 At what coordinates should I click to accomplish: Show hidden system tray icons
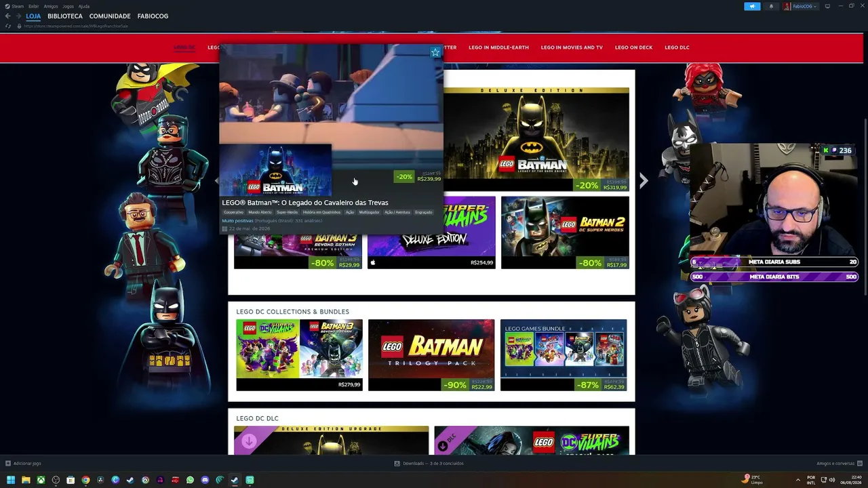pyautogui.click(x=797, y=480)
